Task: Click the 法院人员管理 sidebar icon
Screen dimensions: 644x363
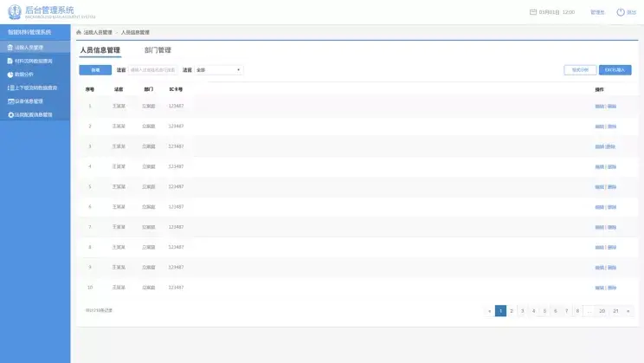Action: (10, 48)
